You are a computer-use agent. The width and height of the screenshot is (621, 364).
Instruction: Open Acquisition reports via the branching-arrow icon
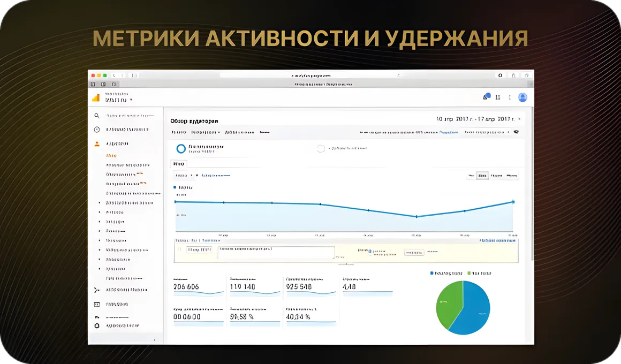(97, 290)
